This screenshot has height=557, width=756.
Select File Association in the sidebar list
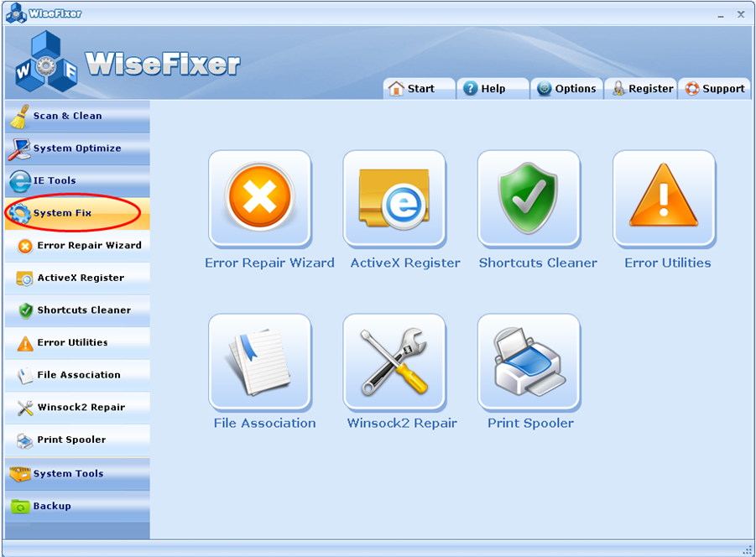[78, 375]
